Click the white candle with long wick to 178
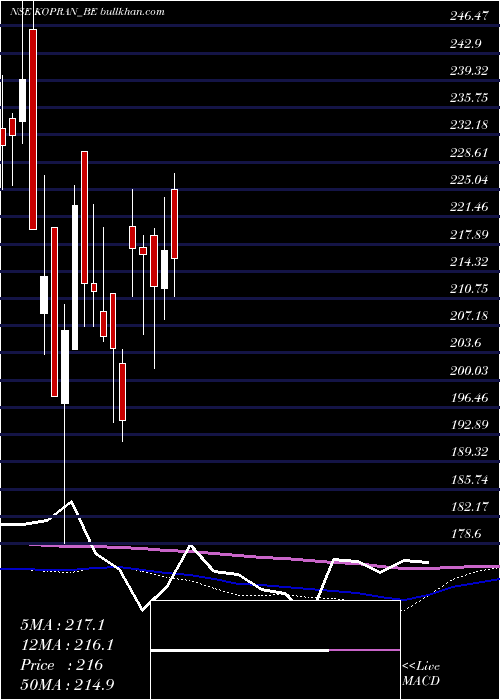Screen dimensions: 500x700 pos(65,367)
